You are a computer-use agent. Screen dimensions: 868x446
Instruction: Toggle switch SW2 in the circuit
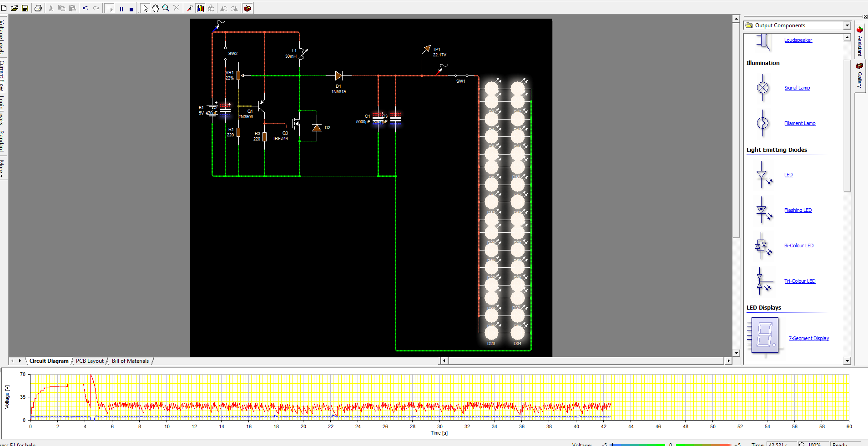pyautogui.click(x=226, y=53)
